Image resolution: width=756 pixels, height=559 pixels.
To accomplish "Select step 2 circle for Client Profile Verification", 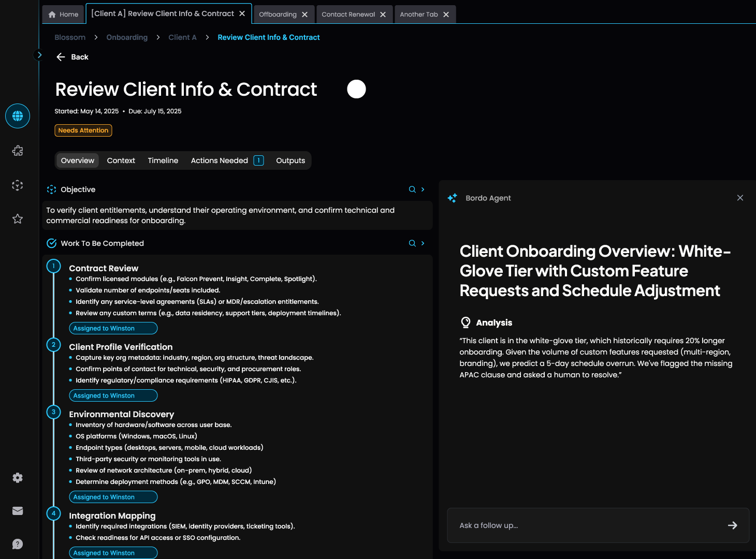I will click(53, 344).
